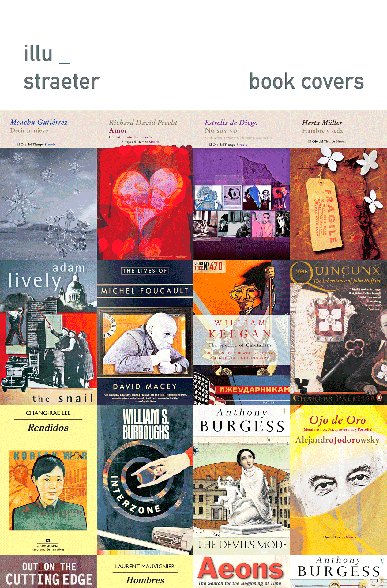The height and width of the screenshot is (588, 387).
Task: Select the 'No soy yo' purple cover
Action: tap(242, 185)
